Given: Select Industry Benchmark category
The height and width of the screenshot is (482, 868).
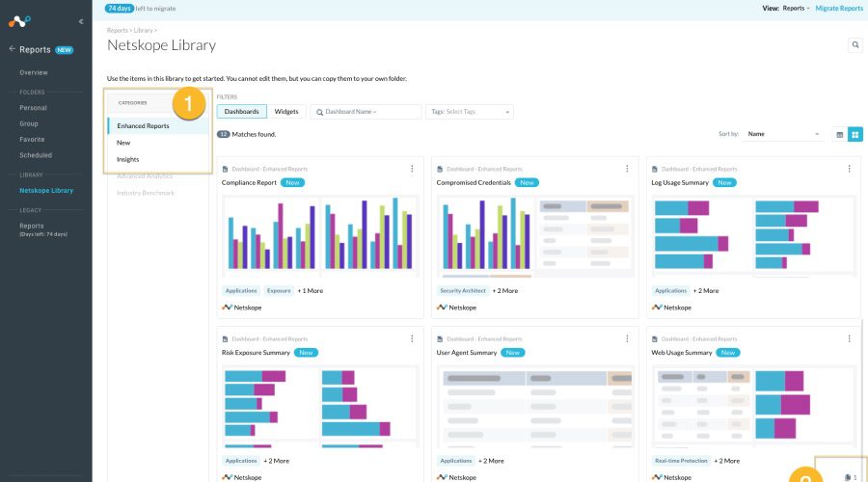Looking at the screenshot, I should (146, 193).
